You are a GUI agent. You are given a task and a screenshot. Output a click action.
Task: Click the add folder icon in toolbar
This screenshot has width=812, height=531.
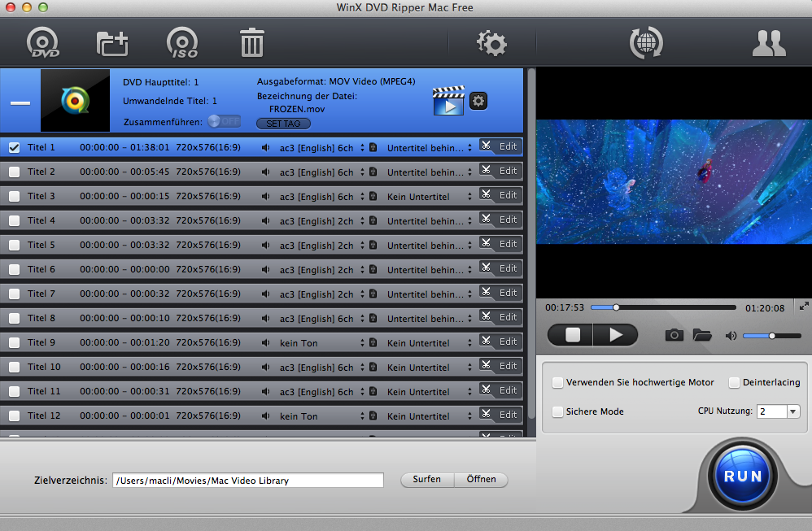click(x=113, y=43)
